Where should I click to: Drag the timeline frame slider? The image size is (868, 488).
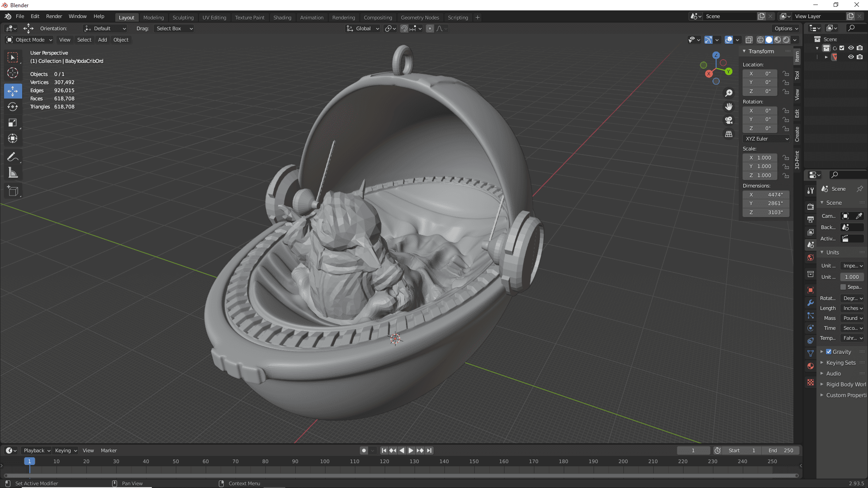click(29, 461)
